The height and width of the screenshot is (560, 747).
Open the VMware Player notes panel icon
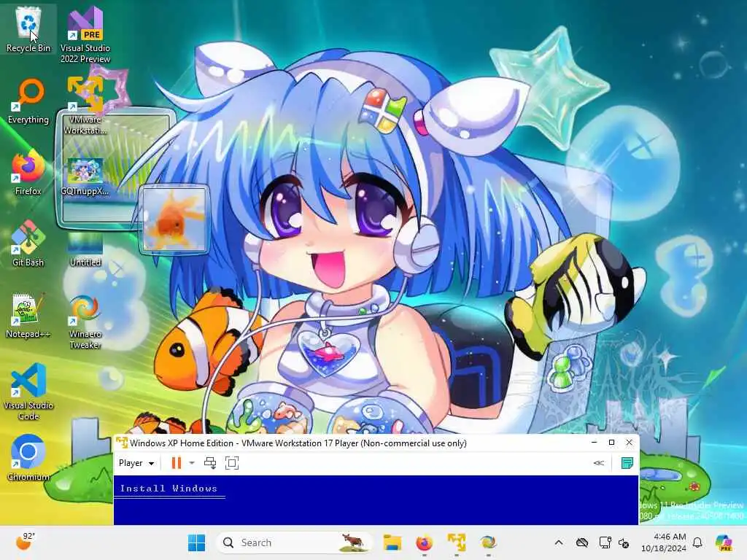(627, 463)
